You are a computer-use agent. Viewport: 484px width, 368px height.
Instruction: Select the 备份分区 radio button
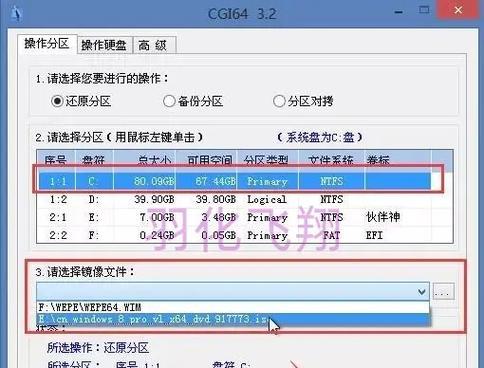169,101
